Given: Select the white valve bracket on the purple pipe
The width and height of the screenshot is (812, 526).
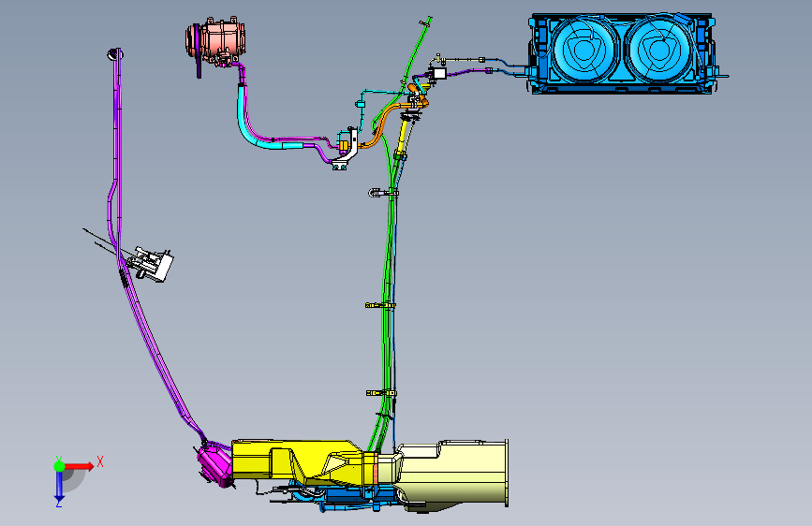Looking at the screenshot, I should tap(154, 265).
